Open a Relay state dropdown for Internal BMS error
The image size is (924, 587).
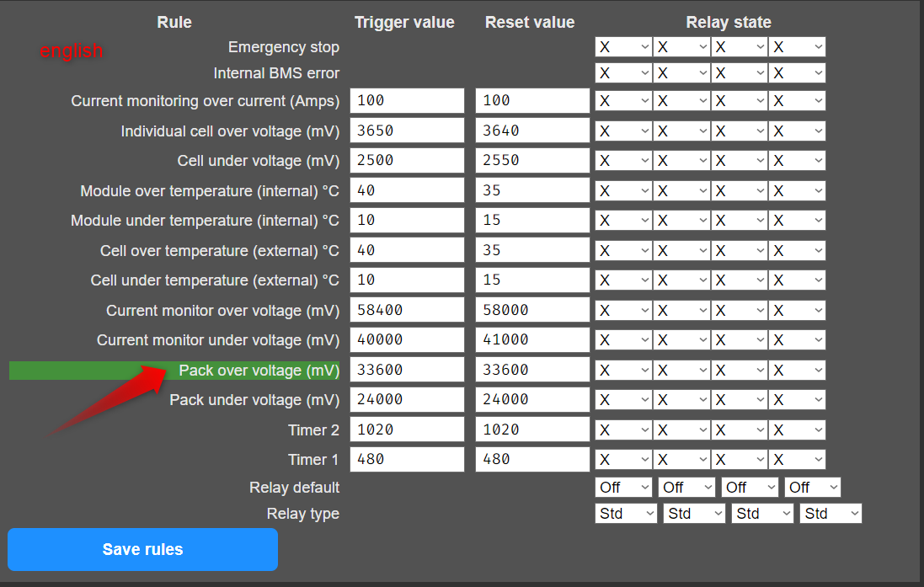point(622,72)
